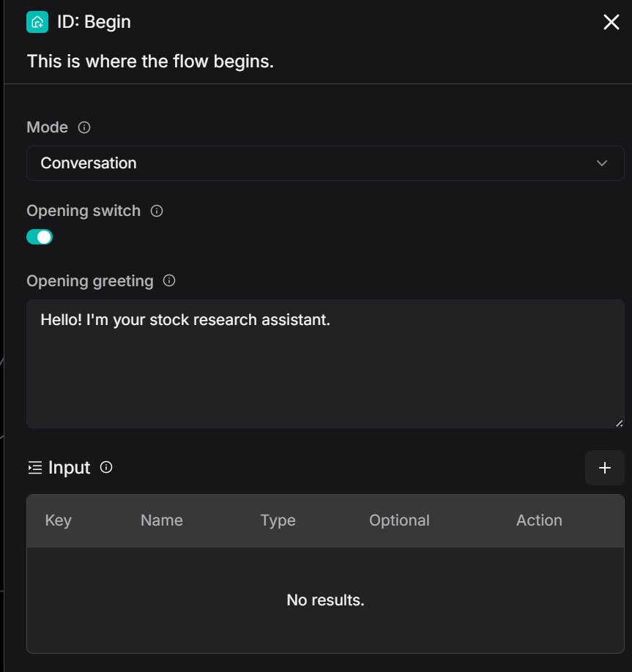Click the "ID: Begin" panel title
The height and width of the screenshot is (672, 632).
(94, 22)
